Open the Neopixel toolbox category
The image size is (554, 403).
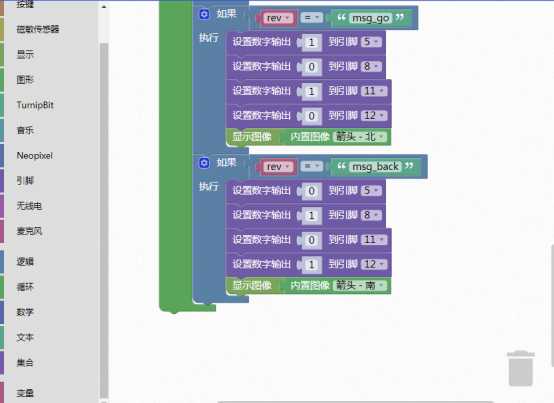click(35, 155)
